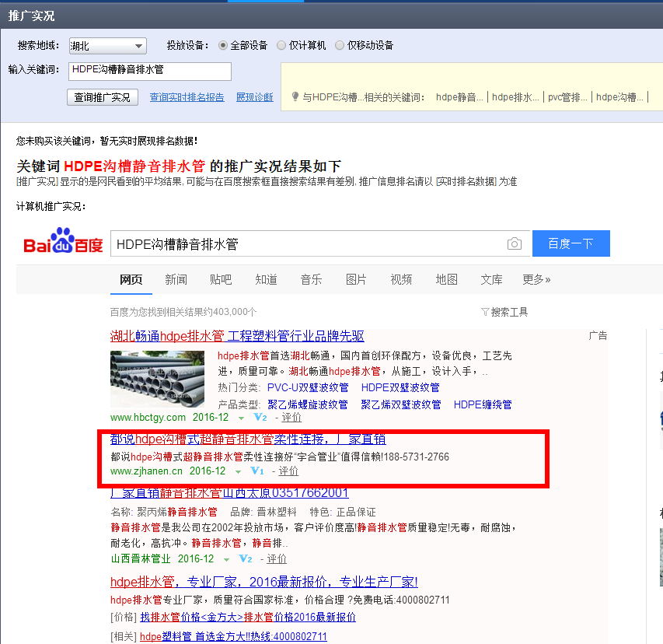The width and height of the screenshot is (663, 644).
Task: Switch to the 音乐 tab
Action: pyautogui.click(x=311, y=280)
